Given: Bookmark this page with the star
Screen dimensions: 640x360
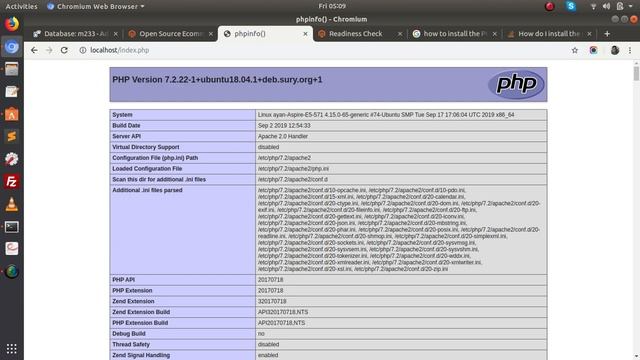Looking at the screenshot, I should pyautogui.click(x=575, y=50).
